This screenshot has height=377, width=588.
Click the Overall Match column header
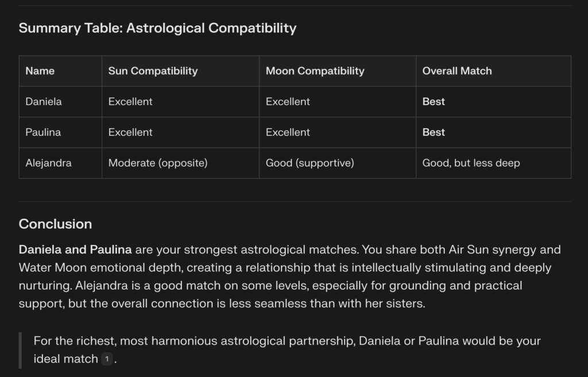(x=493, y=71)
